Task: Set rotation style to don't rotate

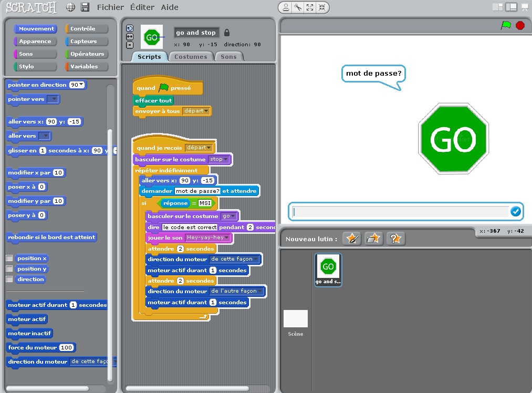Action: pos(130,45)
